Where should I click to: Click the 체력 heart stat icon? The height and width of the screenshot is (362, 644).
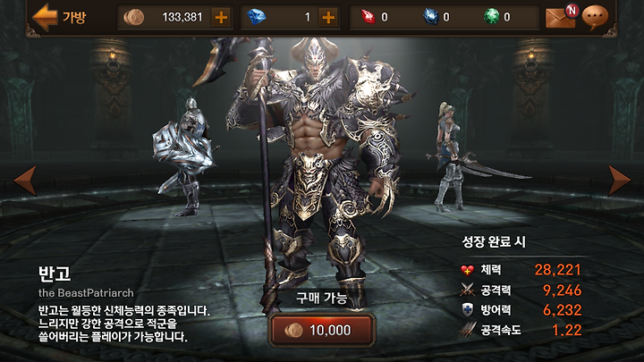click(x=467, y=270)
